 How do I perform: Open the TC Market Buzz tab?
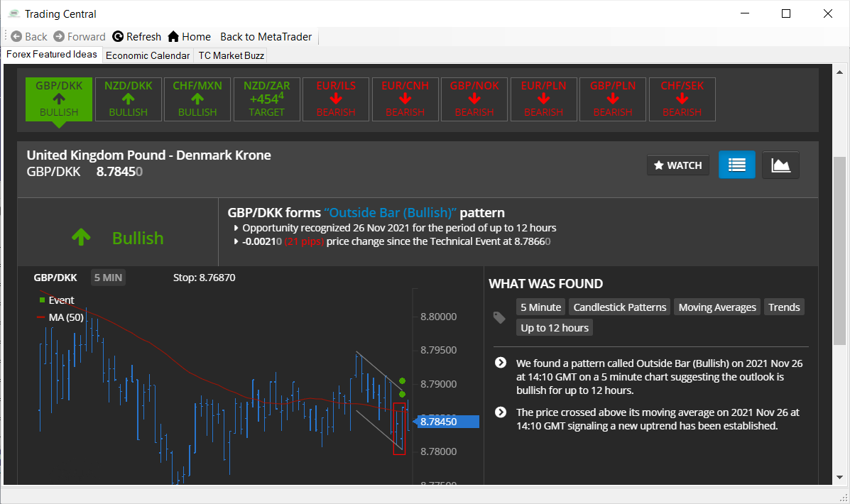click(x=231, y=55)
